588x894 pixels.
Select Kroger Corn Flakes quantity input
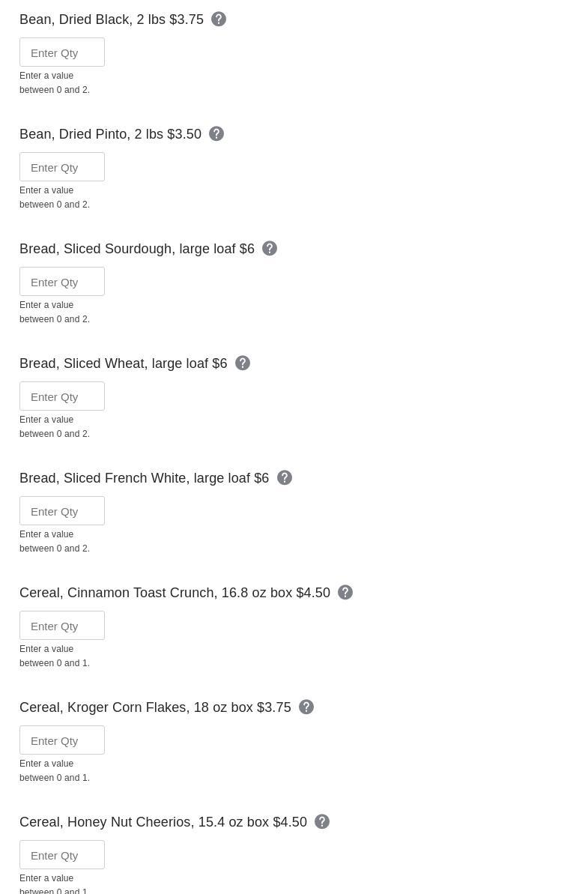pyautogui.click(x=62, y=740)
